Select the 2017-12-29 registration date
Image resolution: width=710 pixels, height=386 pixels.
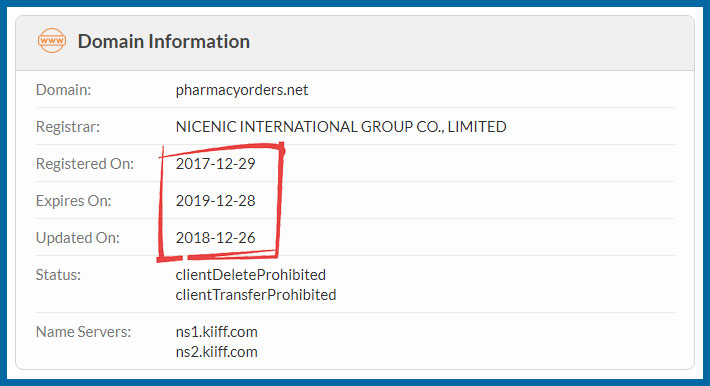point(216,164)
